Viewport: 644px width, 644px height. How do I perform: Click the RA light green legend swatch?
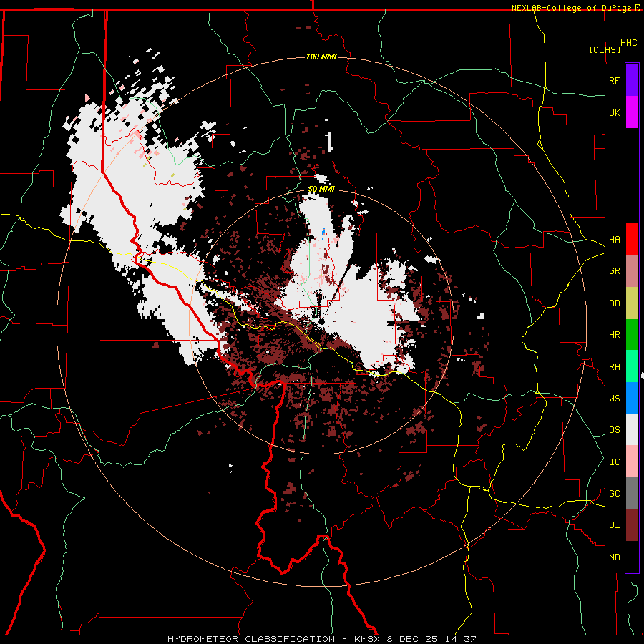tap(632, 366)
